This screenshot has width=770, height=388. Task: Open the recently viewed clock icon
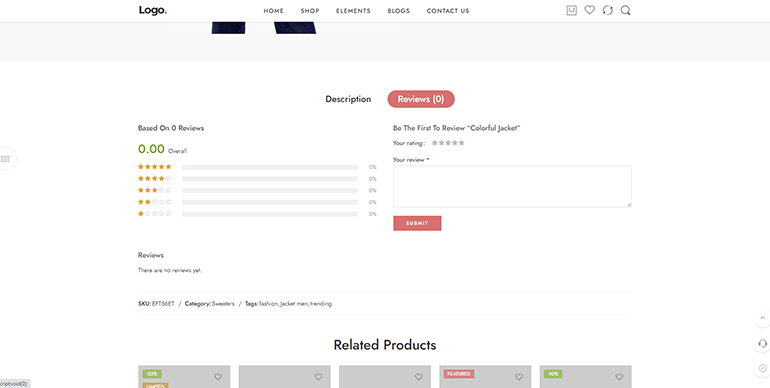(762, 368)
